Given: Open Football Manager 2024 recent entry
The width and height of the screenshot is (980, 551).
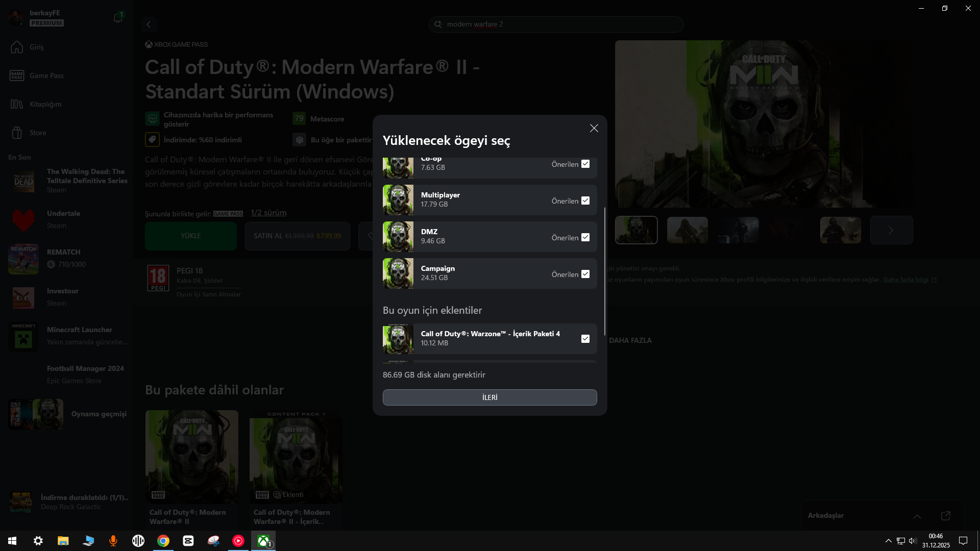Looking at the screenshot, I should pos(67,374).
